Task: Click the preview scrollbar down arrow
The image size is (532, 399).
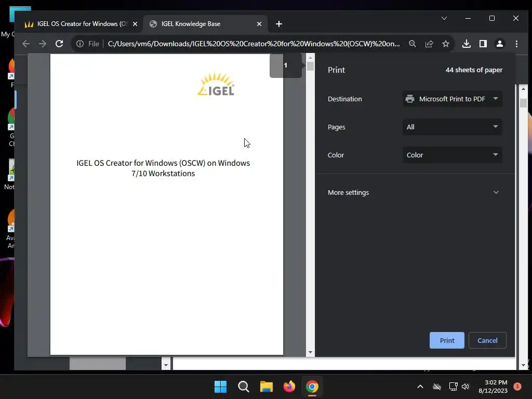Action: [x=310, y=352]
